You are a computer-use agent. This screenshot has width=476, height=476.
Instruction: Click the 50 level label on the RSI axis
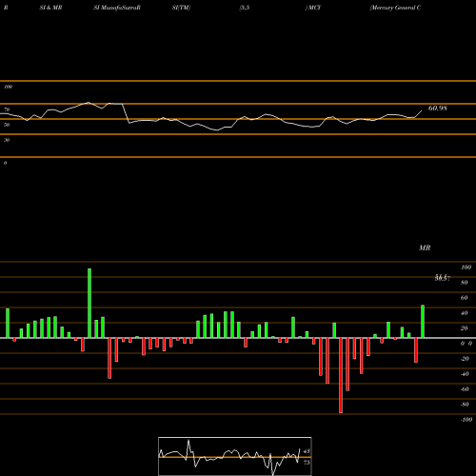(x=7, y=125)
